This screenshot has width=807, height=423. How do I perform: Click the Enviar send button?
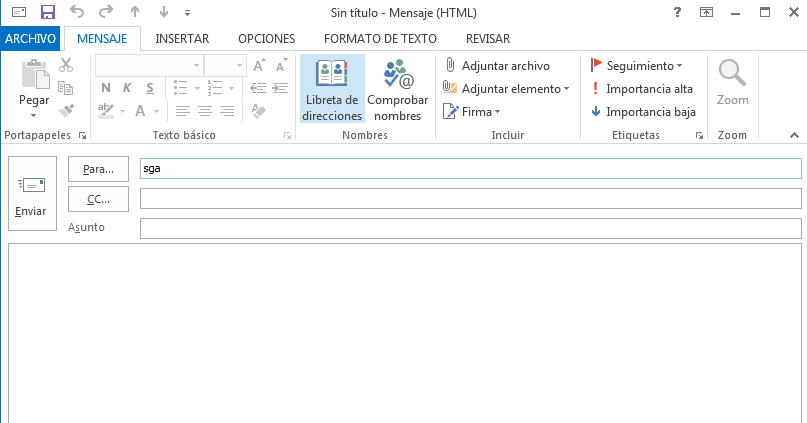(x=31, y=194)
